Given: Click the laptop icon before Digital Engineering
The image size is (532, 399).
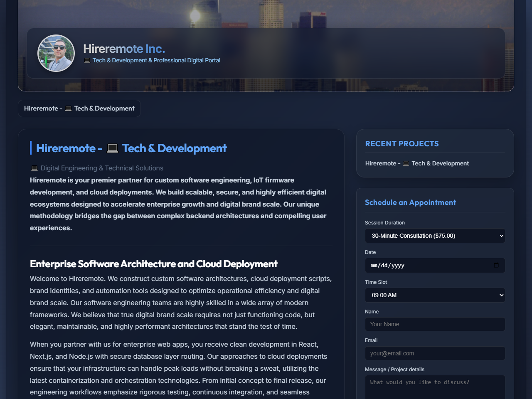Looking at the screenshot, I should [34, 168].
